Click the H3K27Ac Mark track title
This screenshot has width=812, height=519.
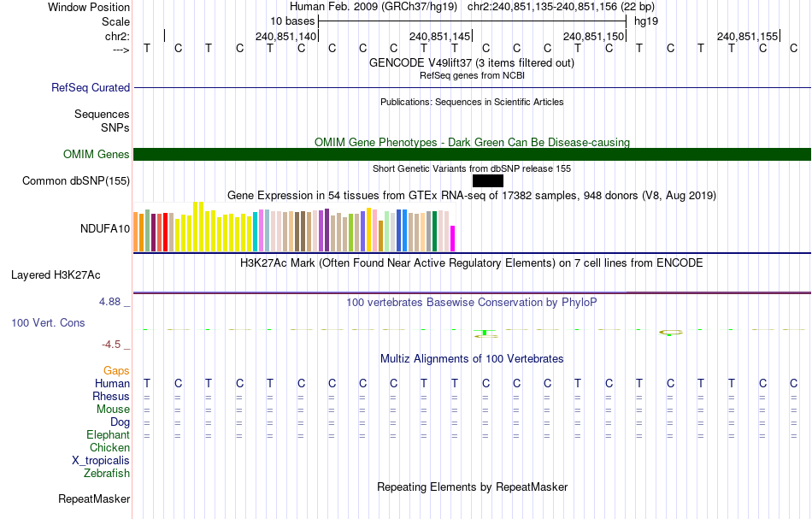(472, 263)
